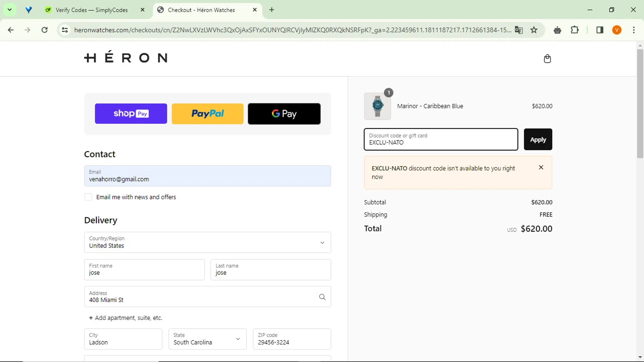Edit the Email field
The height and width of the screenshot is (362, 644).
click(x=207, y=176)
